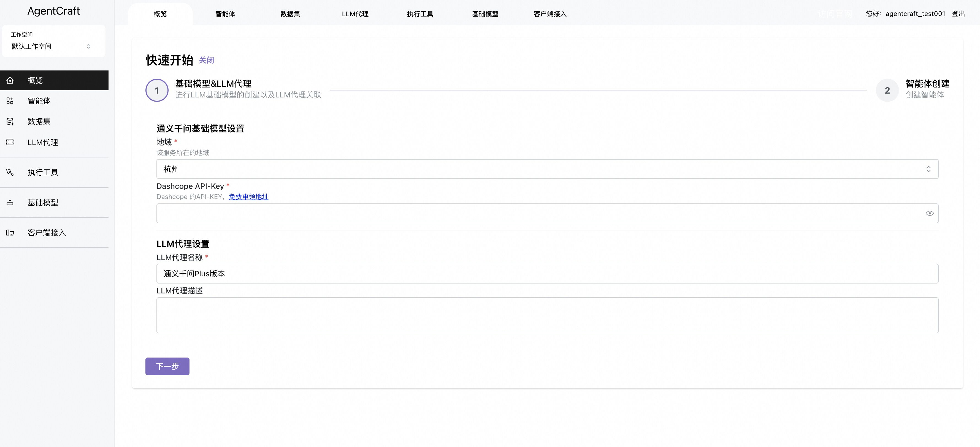980x447 pixels.
Task: Open the 地域 dropdown showing 杭州
Action: (x=540, y=169)
